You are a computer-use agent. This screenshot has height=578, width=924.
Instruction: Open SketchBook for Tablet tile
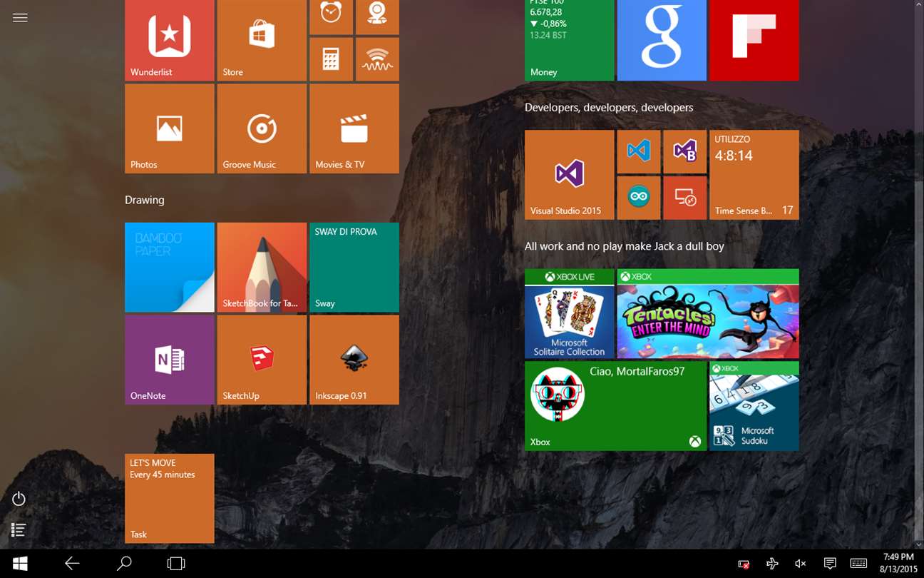point(262,268)
